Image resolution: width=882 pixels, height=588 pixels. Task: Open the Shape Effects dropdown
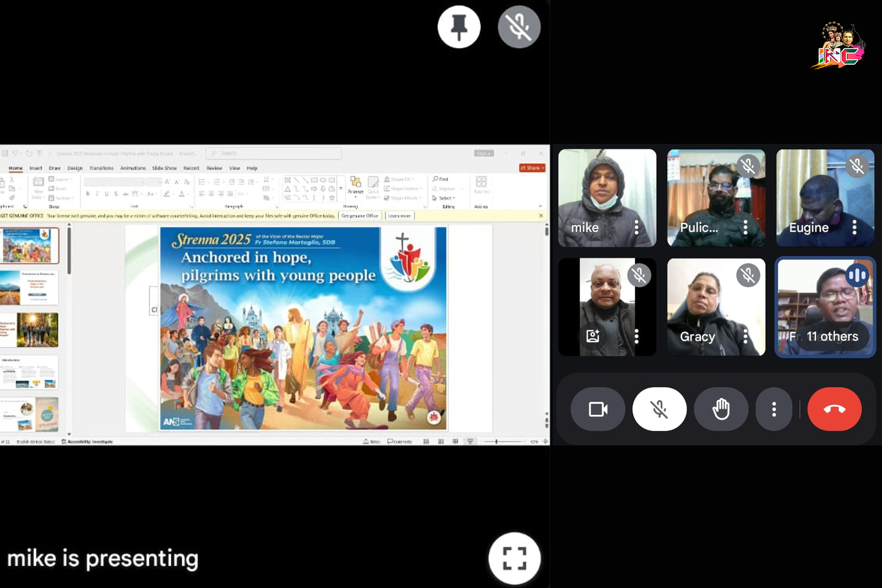402,198
